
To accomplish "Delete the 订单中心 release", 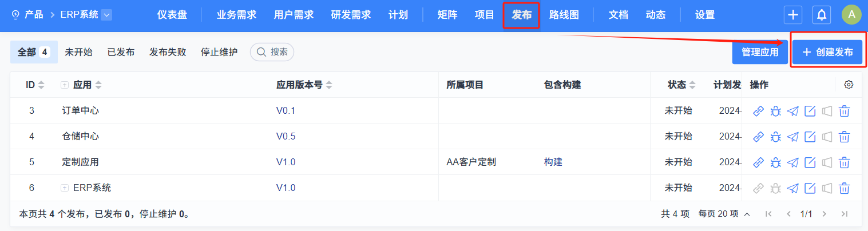I will (x=844, y=111).
